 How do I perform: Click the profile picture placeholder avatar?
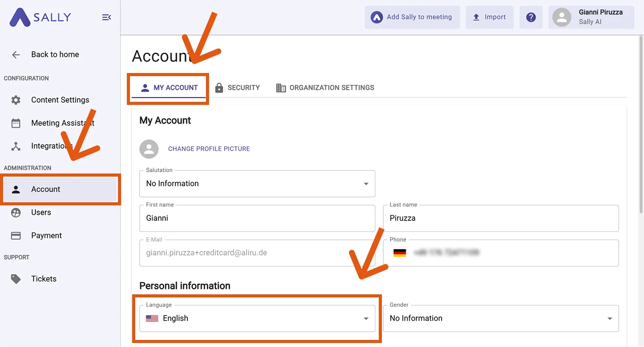click(x=149, y=149)
